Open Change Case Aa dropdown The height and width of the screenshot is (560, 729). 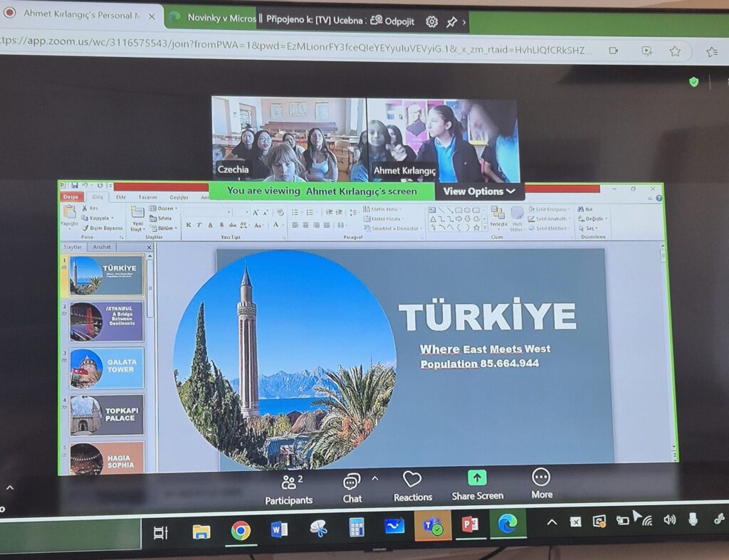(x=258, y=226)
